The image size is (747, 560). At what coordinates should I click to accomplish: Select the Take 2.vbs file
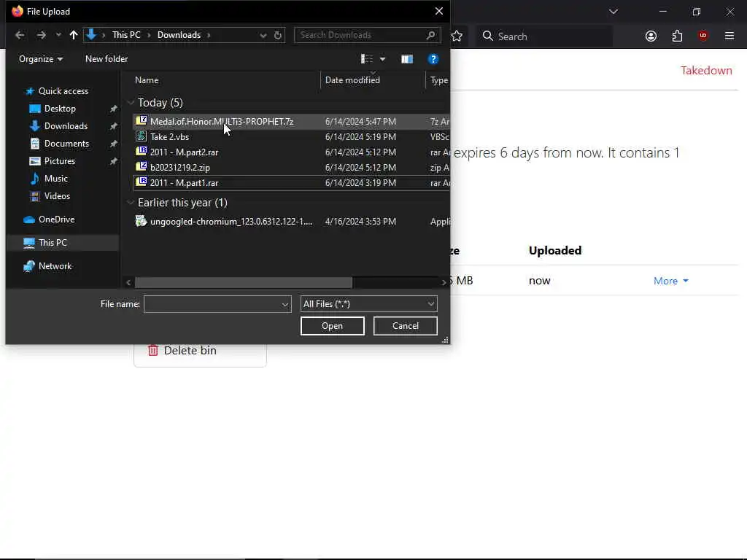[x=291, y=136]
